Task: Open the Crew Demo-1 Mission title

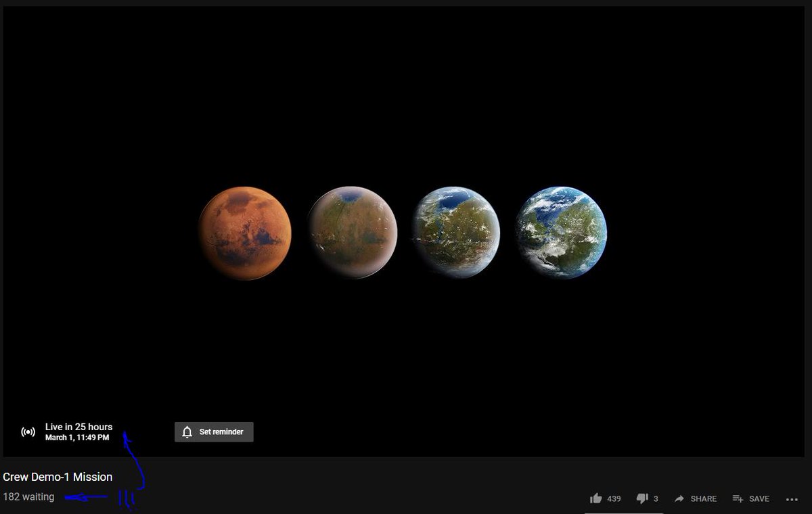Action: [58, 477]
